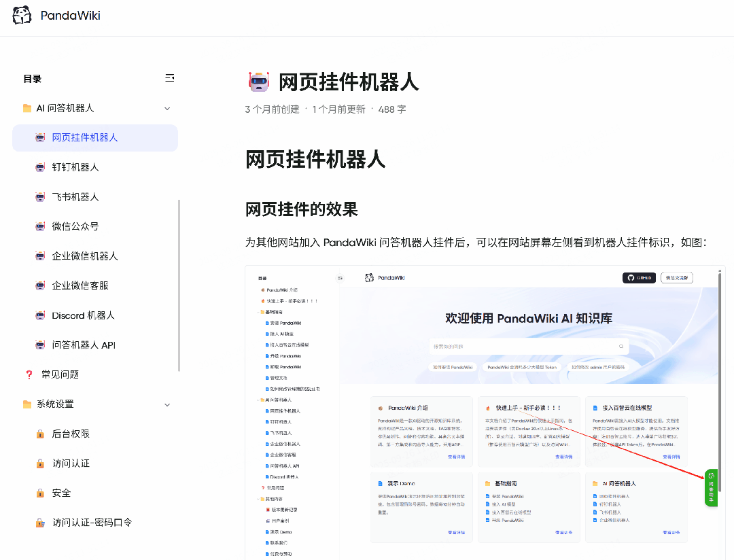Viewport: 734px width, 560px height.
Task: Click the sidebar vertical scrollbar
Action: [179, 285]
